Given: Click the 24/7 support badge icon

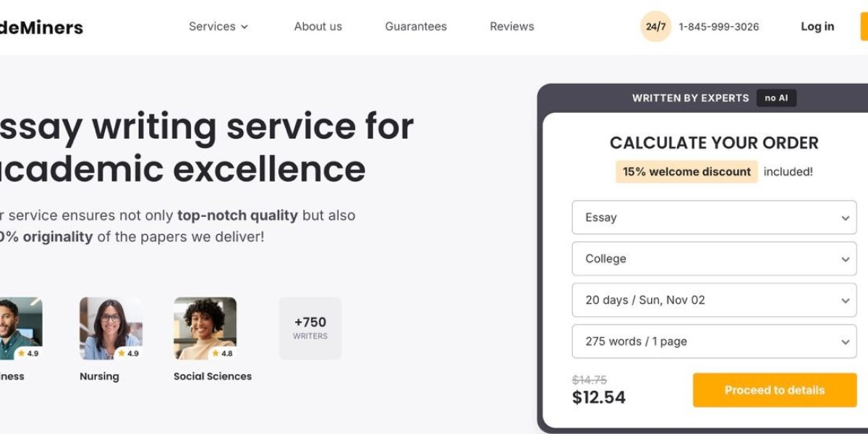Looking at the screenshot, I should coord(655,27).
